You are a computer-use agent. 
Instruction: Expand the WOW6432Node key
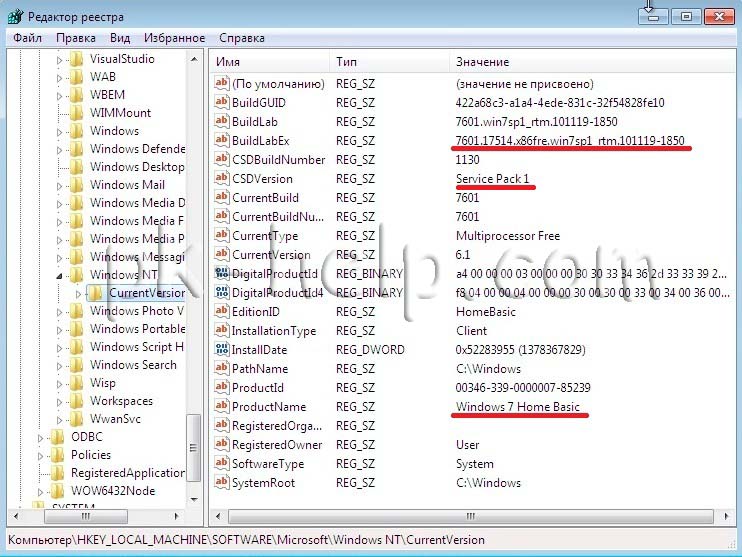40,492
